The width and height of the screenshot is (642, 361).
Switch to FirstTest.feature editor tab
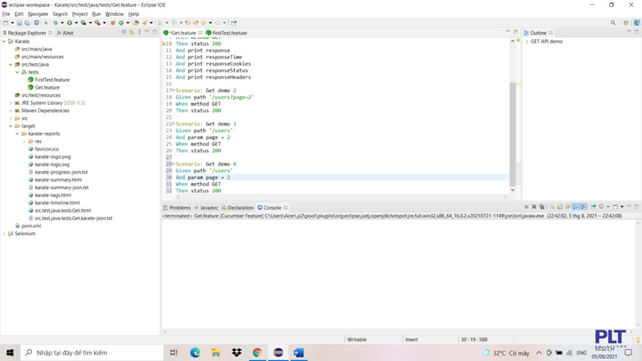click(226, 33)
